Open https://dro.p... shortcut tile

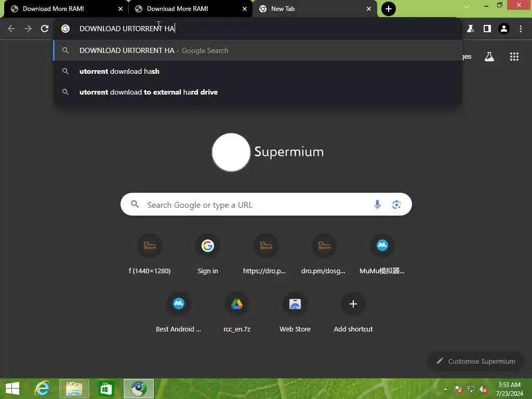point(265,254)
